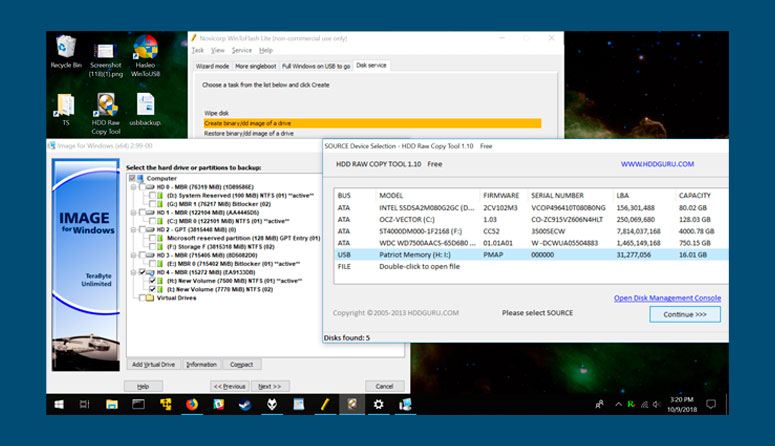
Task: Select Restore binary/dd image of a drive
Action: [x=373, y=134]
